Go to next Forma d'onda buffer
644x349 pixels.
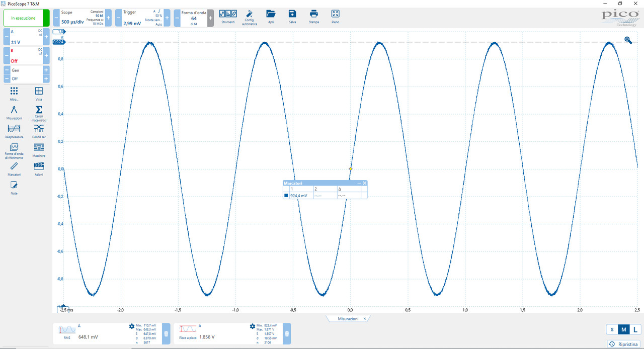[210, 18]
